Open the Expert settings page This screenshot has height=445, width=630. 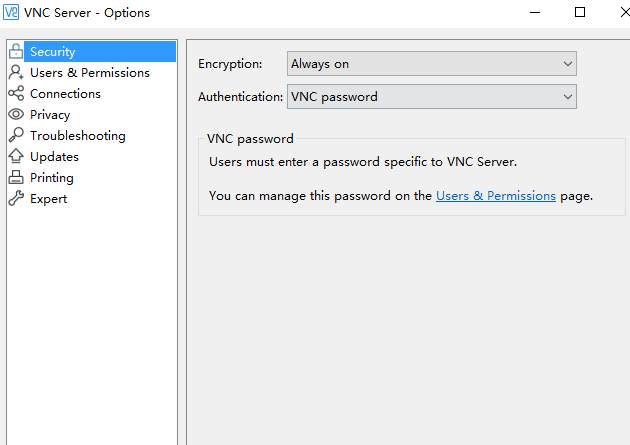(x=48, y=198)
